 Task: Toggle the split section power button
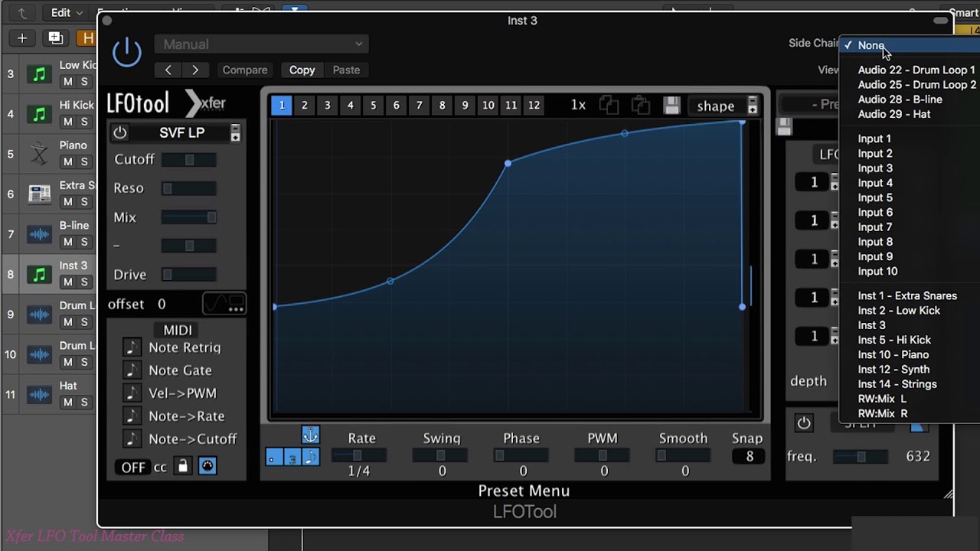click(x=804, y=423)
